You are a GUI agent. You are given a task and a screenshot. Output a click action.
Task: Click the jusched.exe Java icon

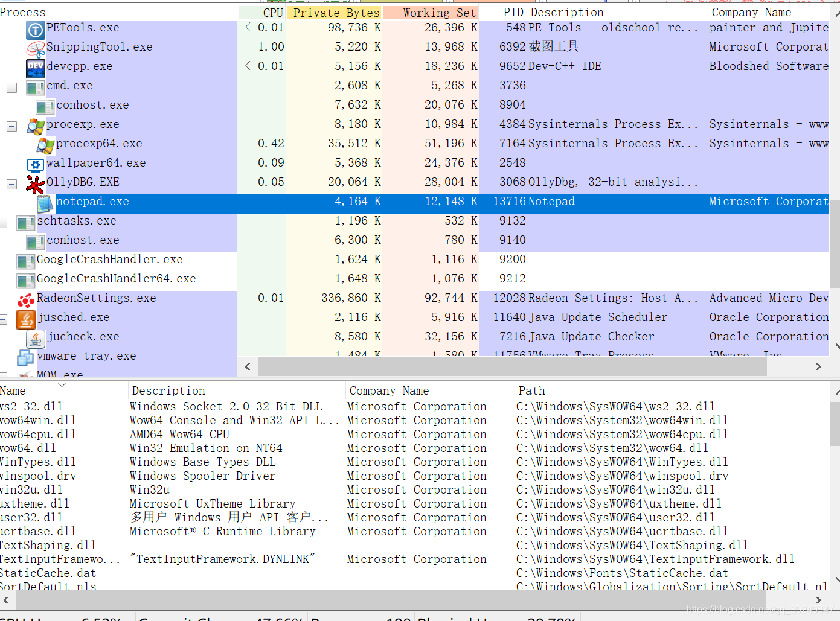coord(26,319)
